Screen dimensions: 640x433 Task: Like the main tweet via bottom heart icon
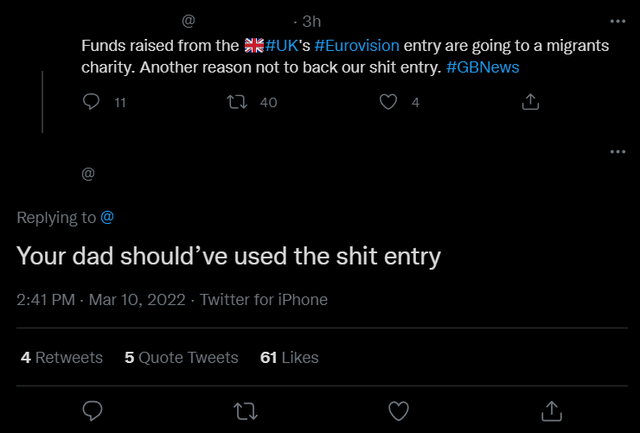398,411
